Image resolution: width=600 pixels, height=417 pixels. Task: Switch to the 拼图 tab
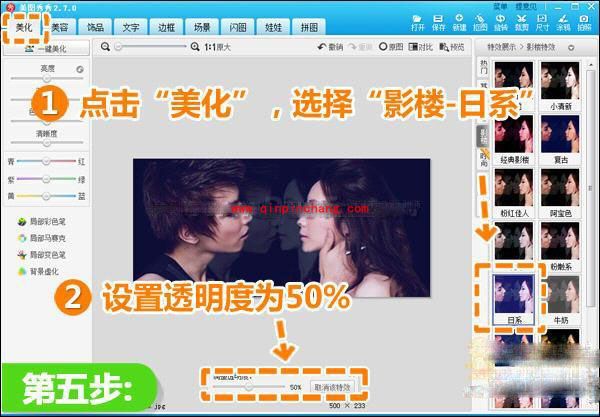309,27
